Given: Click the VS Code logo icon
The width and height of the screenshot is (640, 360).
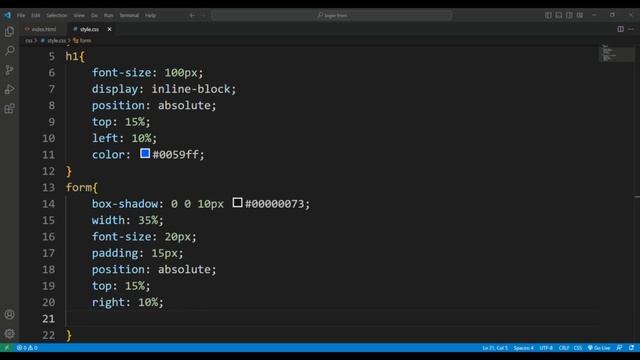Looking at the screenshot, I should click(7, 15).
